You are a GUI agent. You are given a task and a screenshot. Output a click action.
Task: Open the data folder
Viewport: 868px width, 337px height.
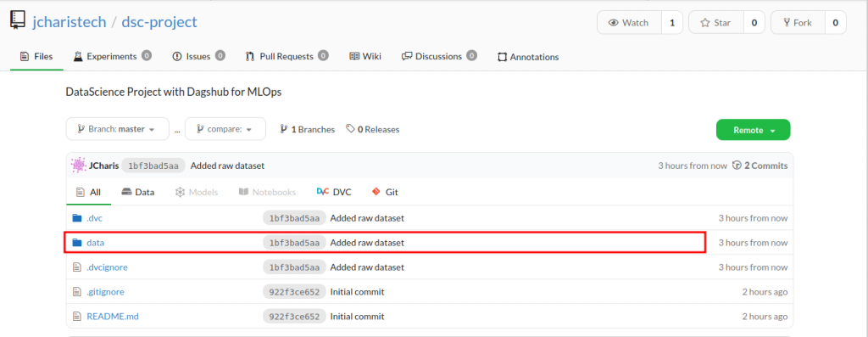95,242
